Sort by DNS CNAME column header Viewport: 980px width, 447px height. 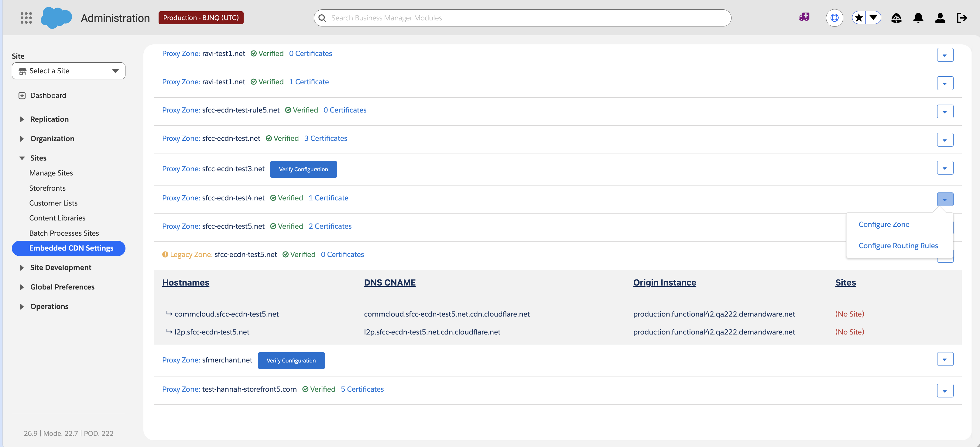(389, 282)
